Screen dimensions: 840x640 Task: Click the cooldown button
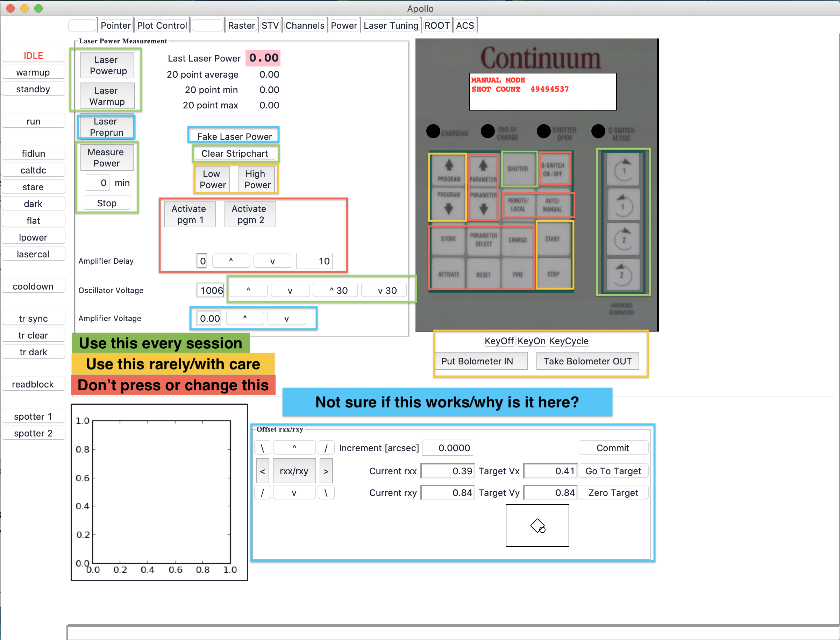pyautogui.click(x=34, y=286)
